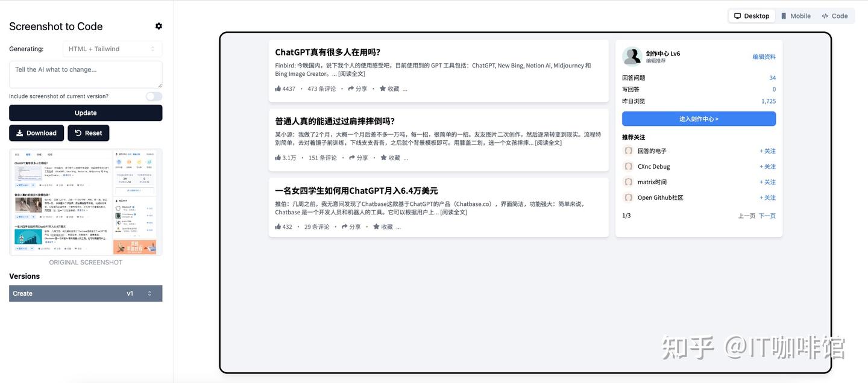Click the avatar next to CXnc Debug
This screenshot has width=868, height=383.
click(629, 166)
